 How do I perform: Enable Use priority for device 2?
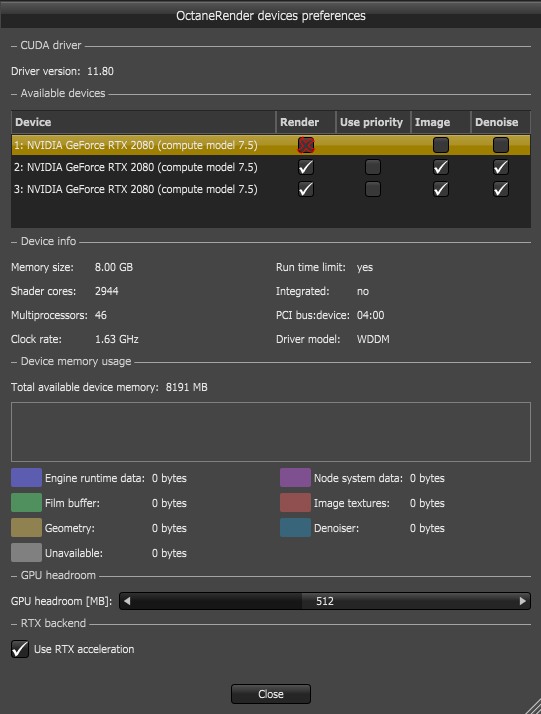[373, 167]
